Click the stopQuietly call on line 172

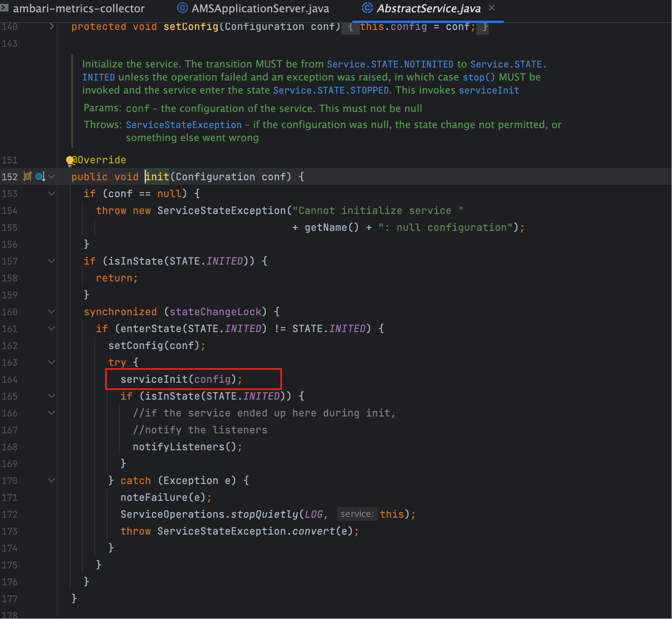(264, 514)
